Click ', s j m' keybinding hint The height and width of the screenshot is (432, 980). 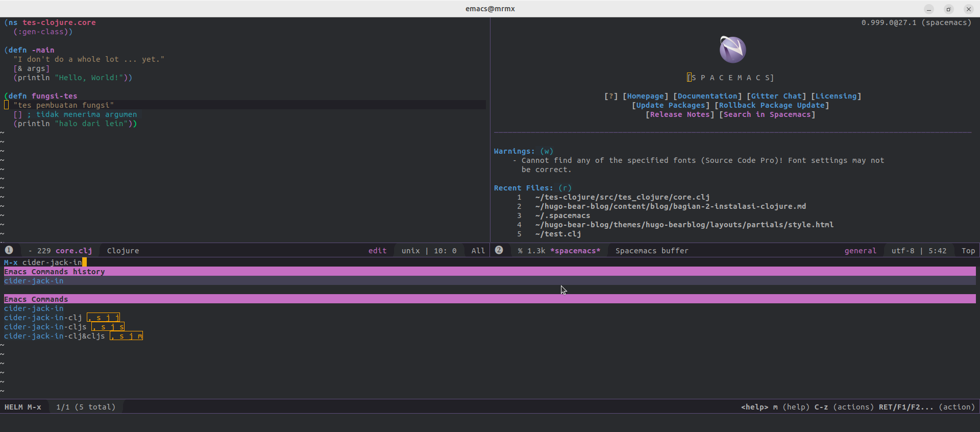point(127,336)
